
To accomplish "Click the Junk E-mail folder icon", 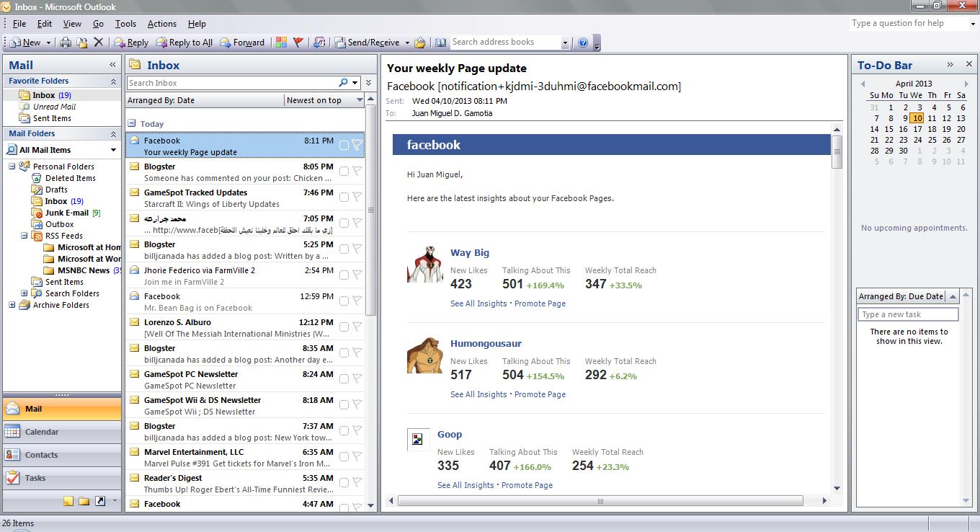I will click(x=38, y=213).
